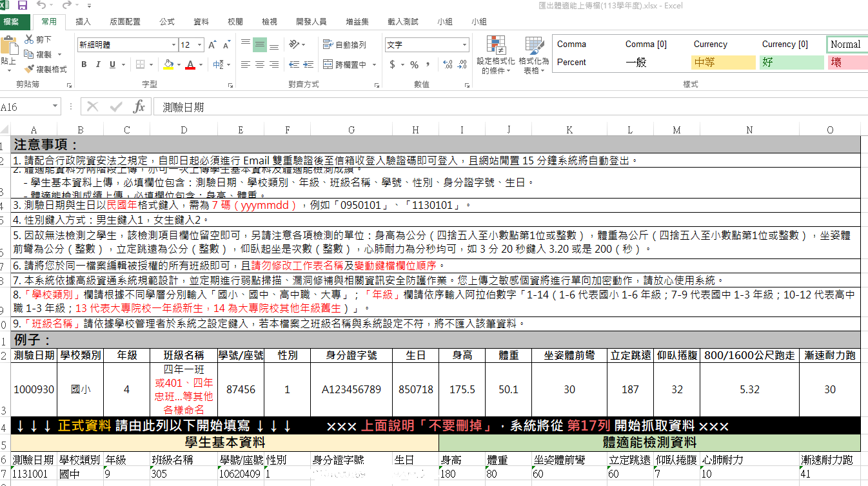The image size is (868, 486).
Task: Switch to 公式 formulas tab
Action: point(167,21)
